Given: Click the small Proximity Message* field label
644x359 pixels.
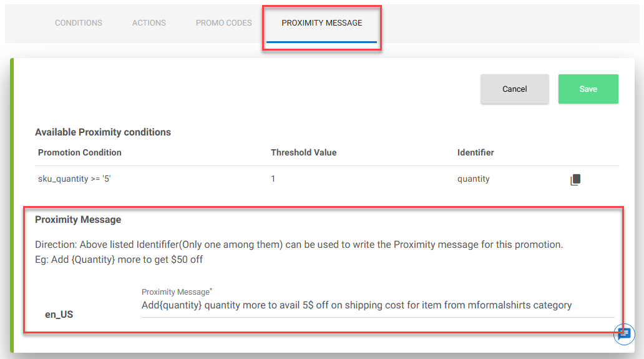Looking at the screenshot, I should [177, 292].
